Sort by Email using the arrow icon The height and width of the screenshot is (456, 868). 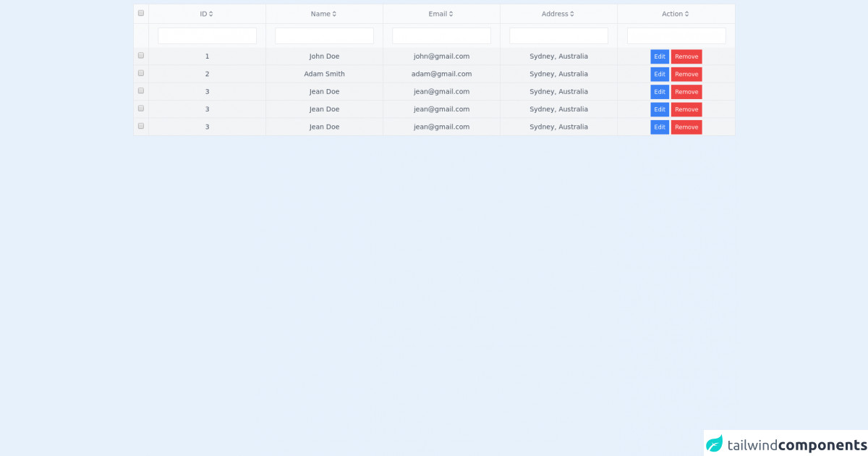(451, 14)
